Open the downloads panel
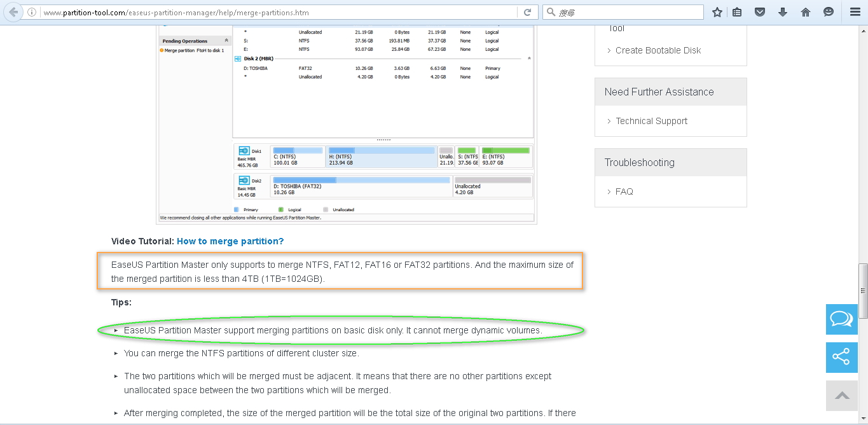Viewport: 868px width, 425px height. (783, 12)
